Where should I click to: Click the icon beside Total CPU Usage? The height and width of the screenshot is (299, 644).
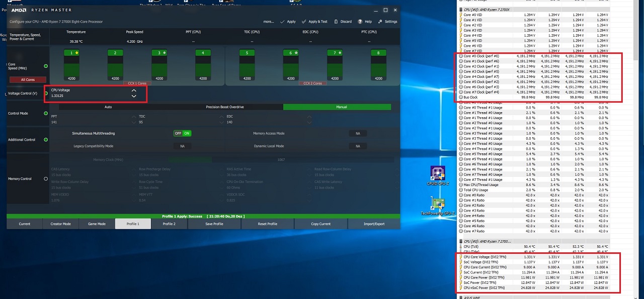pos(461,190)
